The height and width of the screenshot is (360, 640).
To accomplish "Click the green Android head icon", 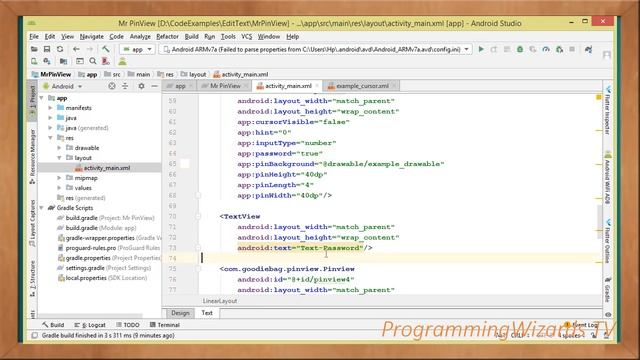I will [x=122, y=61].
